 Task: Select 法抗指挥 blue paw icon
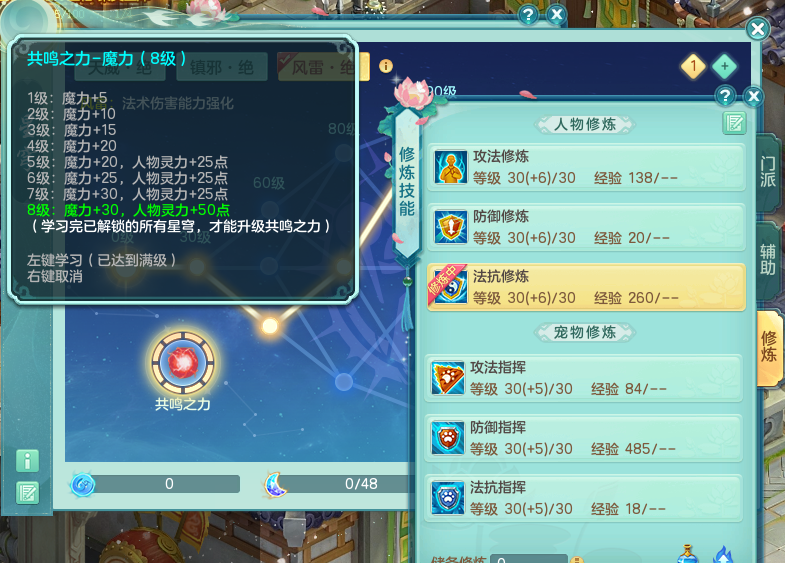(448, 498)
